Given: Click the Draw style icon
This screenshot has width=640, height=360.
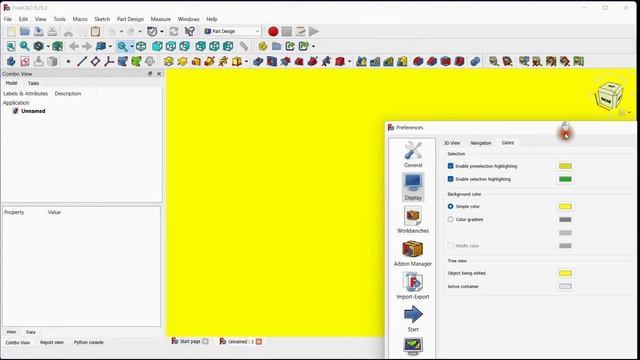Looking at the screenshot, I should coord(38,46).
